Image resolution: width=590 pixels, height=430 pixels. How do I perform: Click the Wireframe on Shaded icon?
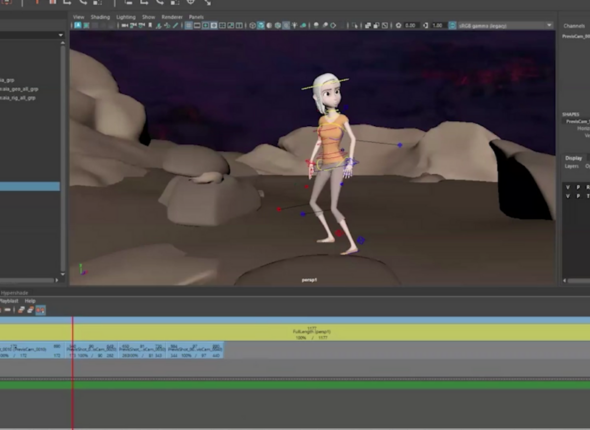[278, 26]
